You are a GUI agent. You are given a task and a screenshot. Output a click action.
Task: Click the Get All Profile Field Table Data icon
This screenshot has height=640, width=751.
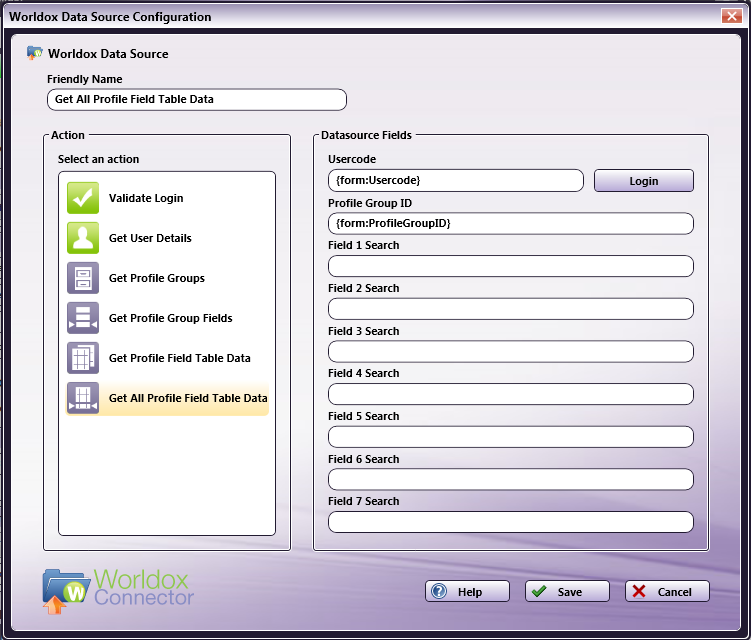click(x=83, y=398)
